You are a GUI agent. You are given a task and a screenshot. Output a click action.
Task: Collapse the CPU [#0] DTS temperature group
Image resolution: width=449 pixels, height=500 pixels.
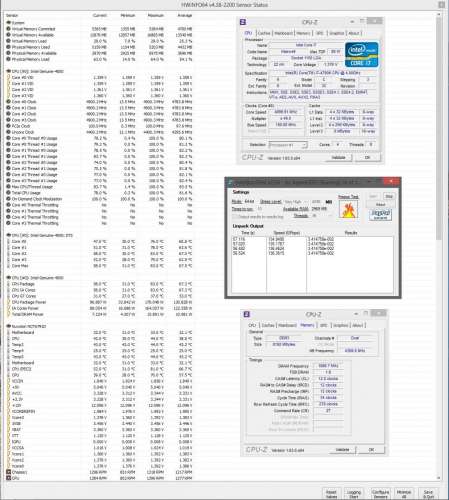point(9,235)
